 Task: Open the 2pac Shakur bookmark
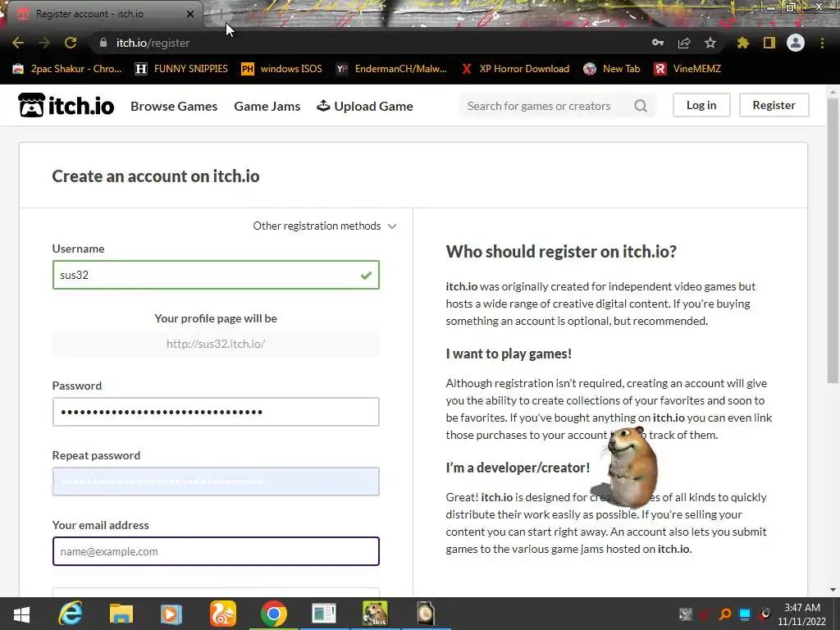click(x=67, y=69)
